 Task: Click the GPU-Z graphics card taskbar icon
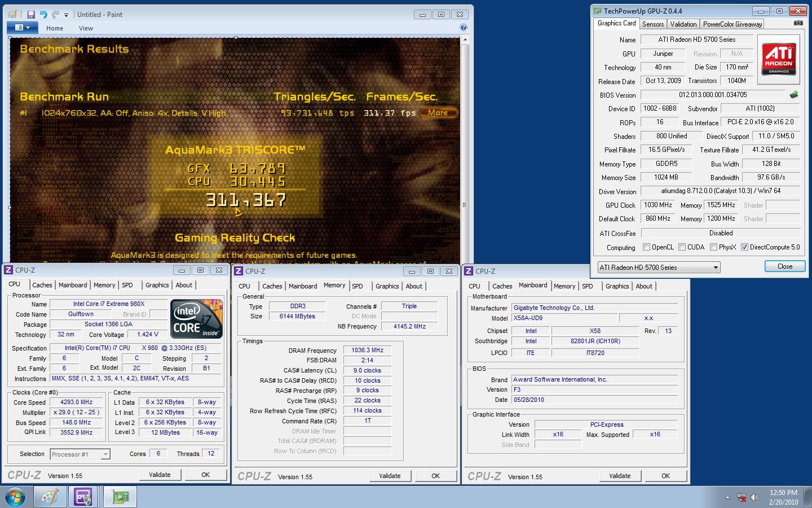coord(120,497)
